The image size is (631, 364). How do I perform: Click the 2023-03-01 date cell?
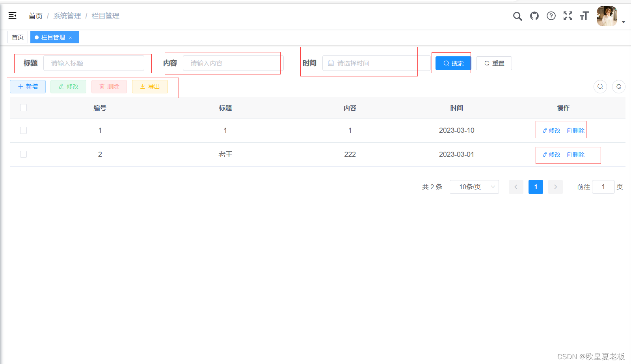click(456, 154)
